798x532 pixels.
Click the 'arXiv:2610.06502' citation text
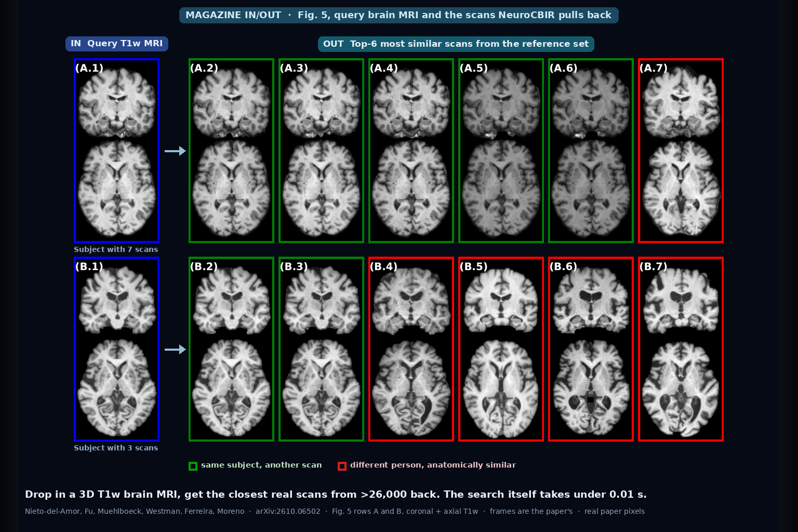click(288, 511)
